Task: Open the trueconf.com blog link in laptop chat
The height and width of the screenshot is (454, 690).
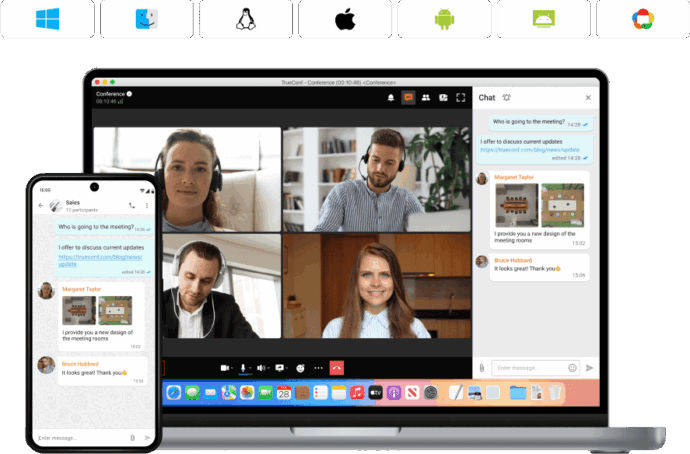Action: [530, 150]
